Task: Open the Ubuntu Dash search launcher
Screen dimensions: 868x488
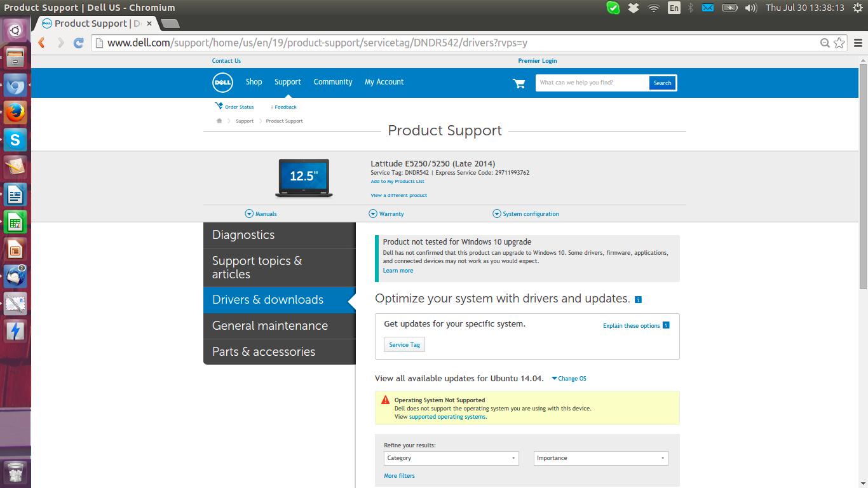Action: [x=15, y=30]
